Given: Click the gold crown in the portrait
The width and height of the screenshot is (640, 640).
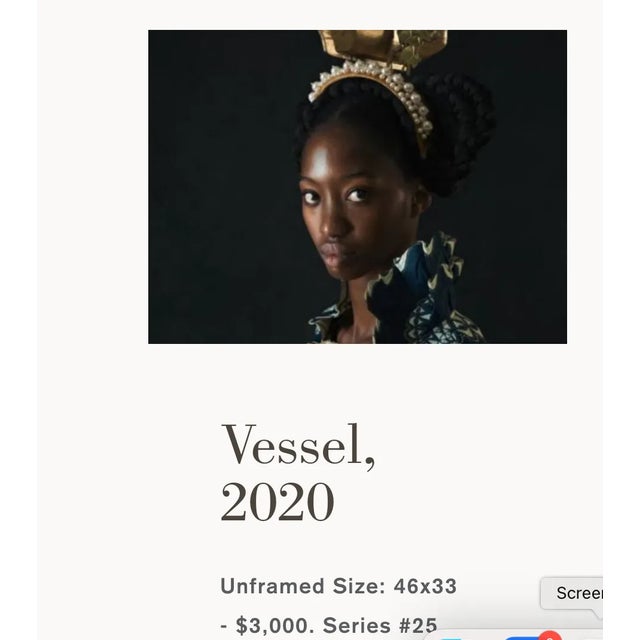Looking at the screenshot, I should tap(384, 47).
